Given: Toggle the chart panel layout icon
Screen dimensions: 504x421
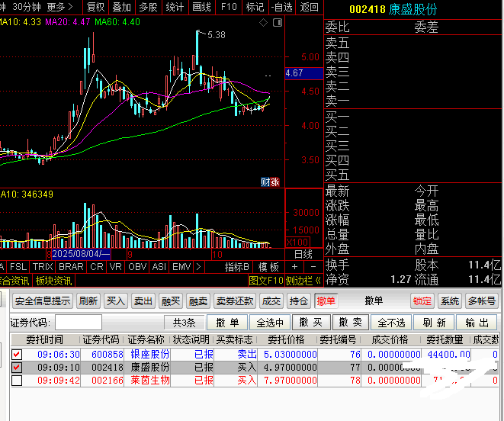Looking at the screenshot, I should coord(278,23).
